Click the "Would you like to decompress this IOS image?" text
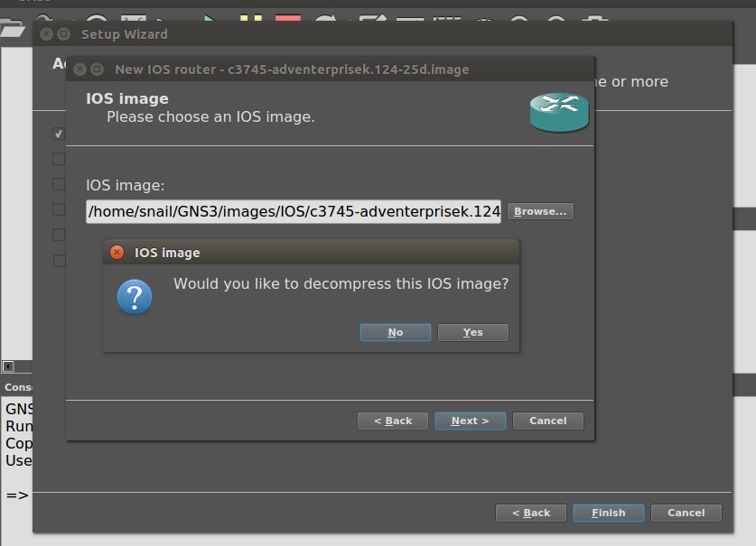This screenshot has height=546, width=756. [341, 284]
